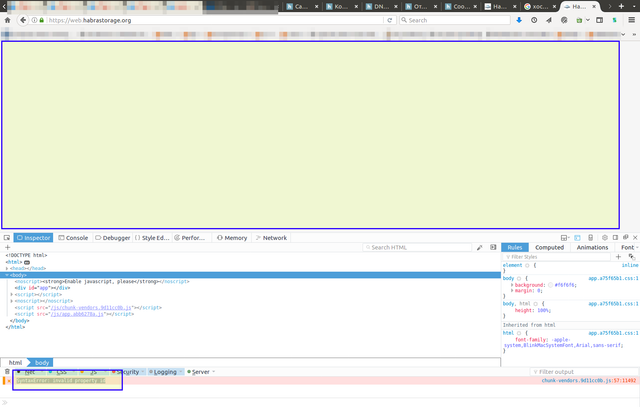Expand the second noscript node
The width and height of the screenshot is (640, 407).
pos(11,301)
